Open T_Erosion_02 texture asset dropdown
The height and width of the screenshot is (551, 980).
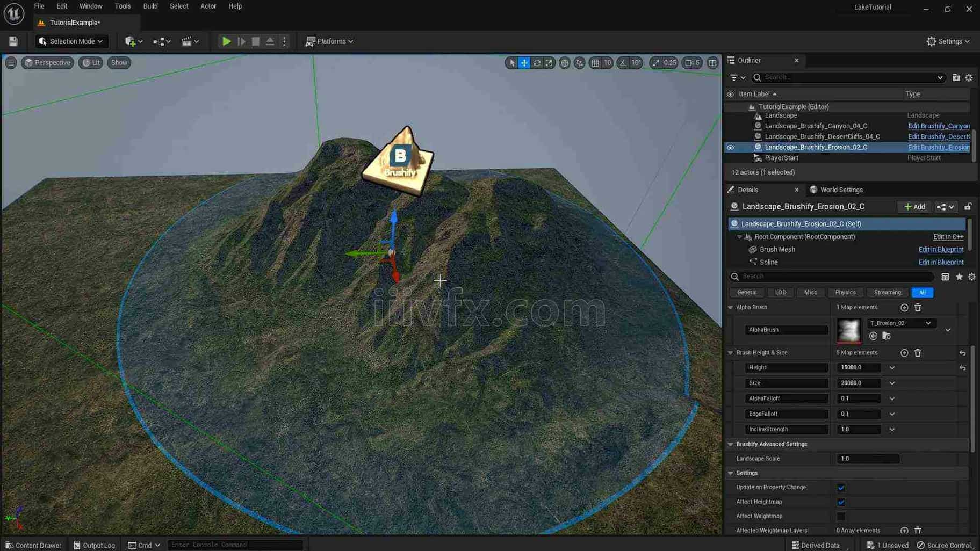901,323
